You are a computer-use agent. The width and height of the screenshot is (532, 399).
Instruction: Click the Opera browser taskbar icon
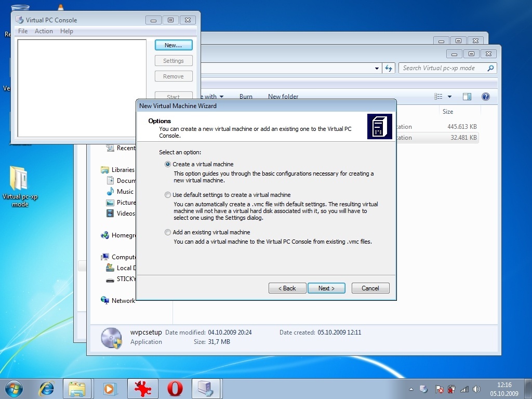175,388
